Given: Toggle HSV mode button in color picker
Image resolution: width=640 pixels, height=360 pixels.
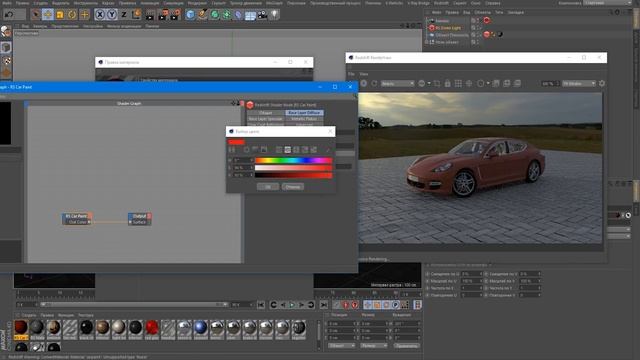Looking at the screenshot, I should pyautogui.click(x=288, y=150).
